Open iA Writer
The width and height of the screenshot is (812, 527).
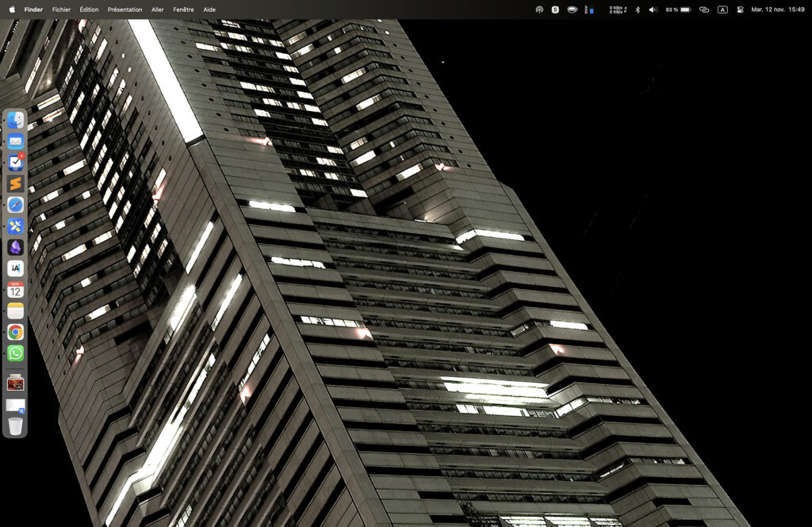[x=16, y=267]
